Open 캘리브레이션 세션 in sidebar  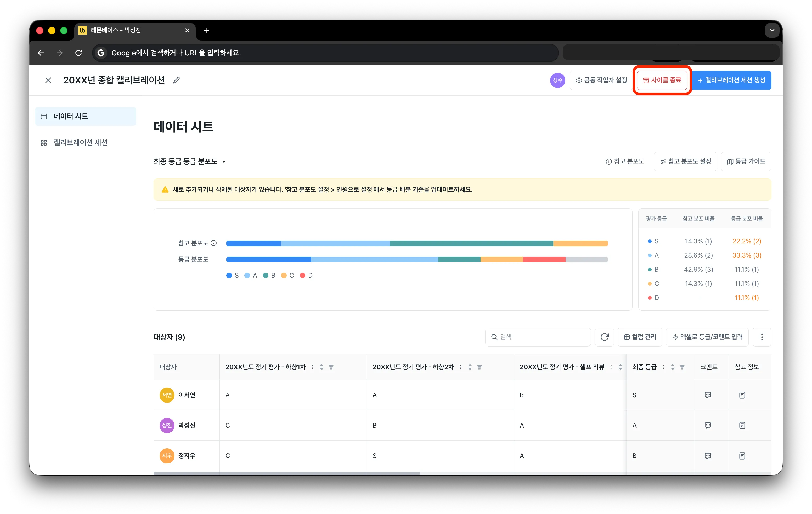(86, 143)
